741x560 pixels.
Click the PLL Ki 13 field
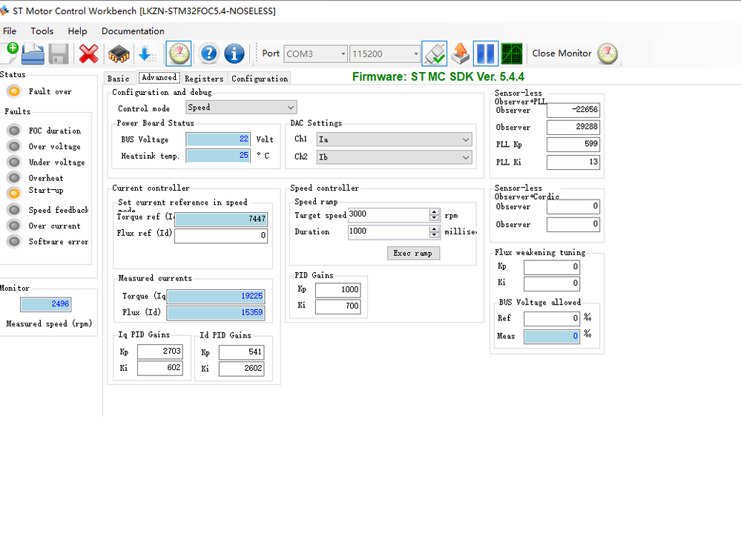pos(573,162)
